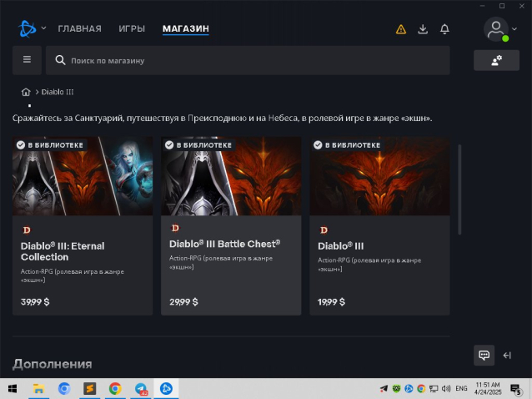Click Battle Chest's В БИБЛИОТЕКЕ badge
The height and width of the screenshot is (399, 532).
point(198,145)
